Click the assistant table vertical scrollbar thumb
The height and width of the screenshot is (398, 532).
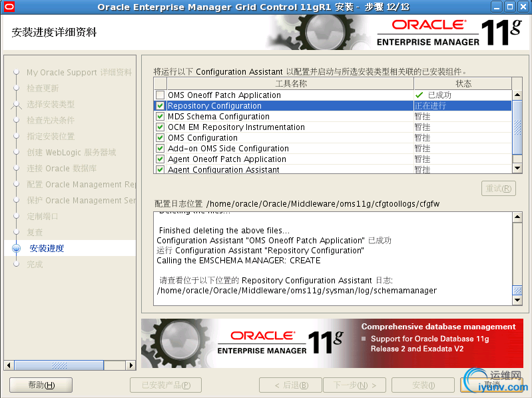[x=517, y=127]
